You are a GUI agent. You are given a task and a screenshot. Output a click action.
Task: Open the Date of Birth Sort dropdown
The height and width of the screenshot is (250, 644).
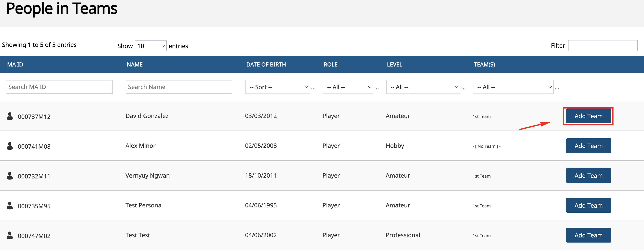(x=277, y=87)
